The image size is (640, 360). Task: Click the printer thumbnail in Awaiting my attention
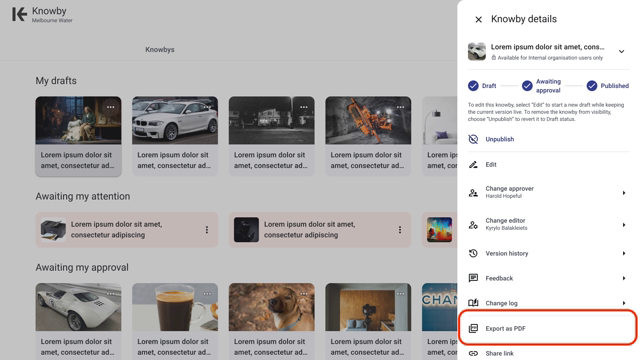[x=53, y=230]
